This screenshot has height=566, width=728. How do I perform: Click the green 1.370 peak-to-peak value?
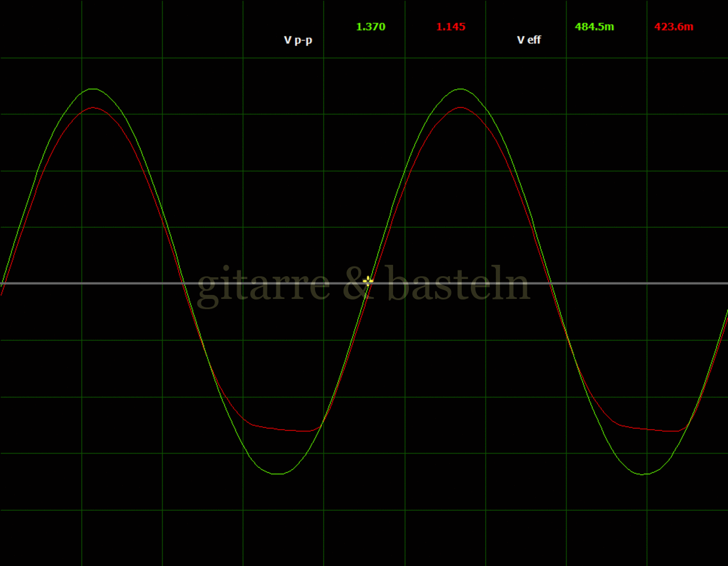[x=370, y=27]
